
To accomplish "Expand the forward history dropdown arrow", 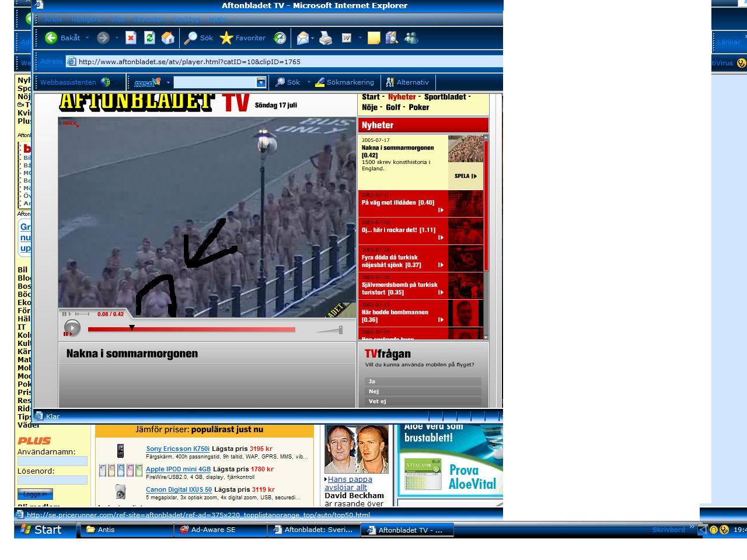I will pos(117,38).
